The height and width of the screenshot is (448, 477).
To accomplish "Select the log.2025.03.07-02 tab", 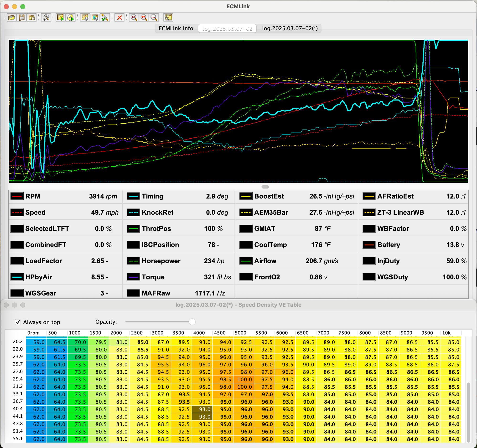I will (227, 28).
